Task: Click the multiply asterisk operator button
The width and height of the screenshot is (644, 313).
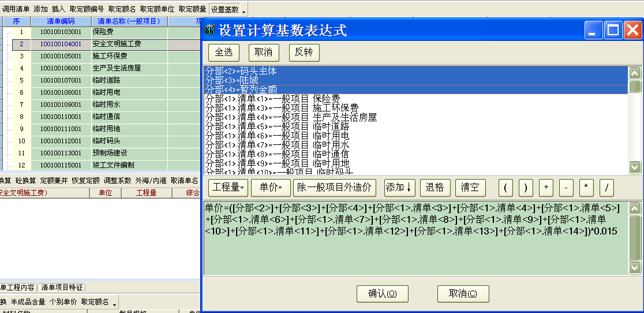Action: click(x=586, y=188)
